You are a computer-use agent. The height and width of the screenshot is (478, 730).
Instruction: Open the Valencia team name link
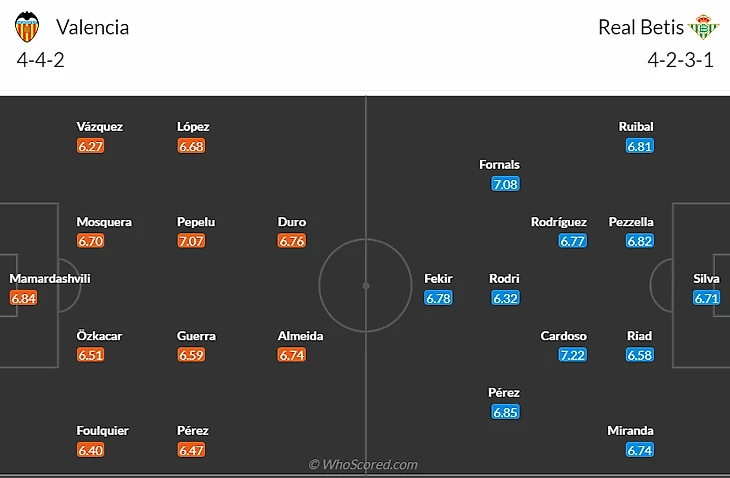92,27
